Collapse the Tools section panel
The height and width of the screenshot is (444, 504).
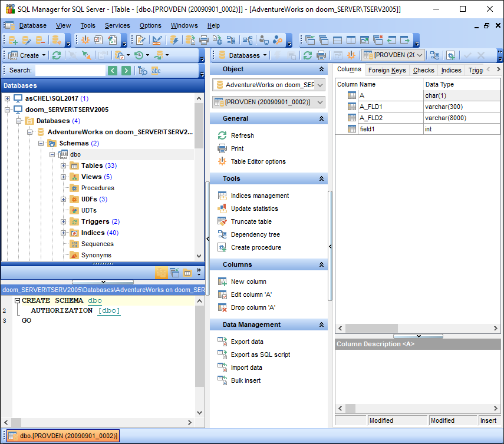[321, 178]
